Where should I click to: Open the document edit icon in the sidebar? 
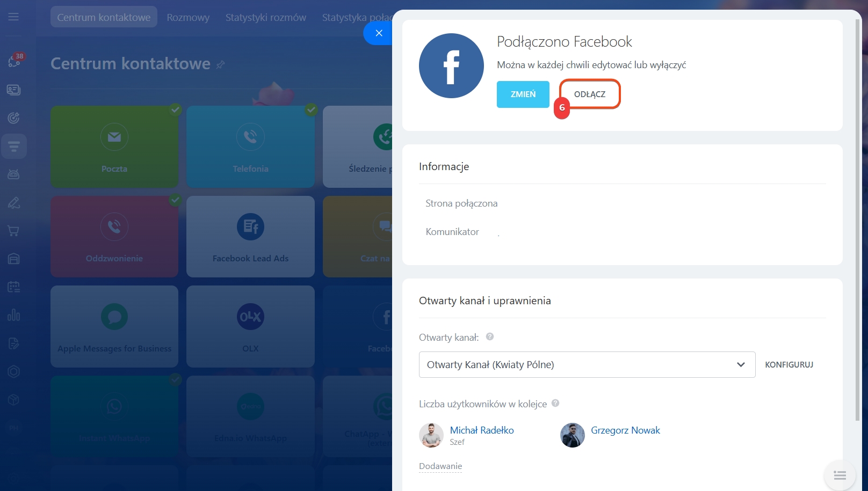point(13,343)
